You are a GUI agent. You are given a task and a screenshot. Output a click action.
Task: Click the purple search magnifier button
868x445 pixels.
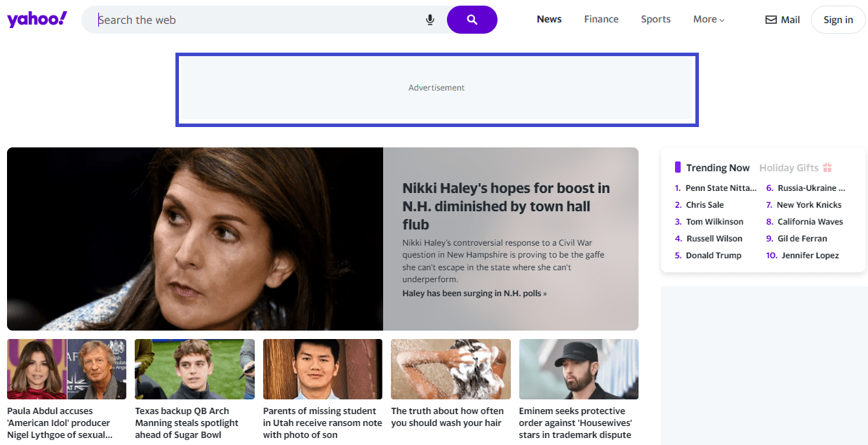pyautogui.click(x=472, y=20)
